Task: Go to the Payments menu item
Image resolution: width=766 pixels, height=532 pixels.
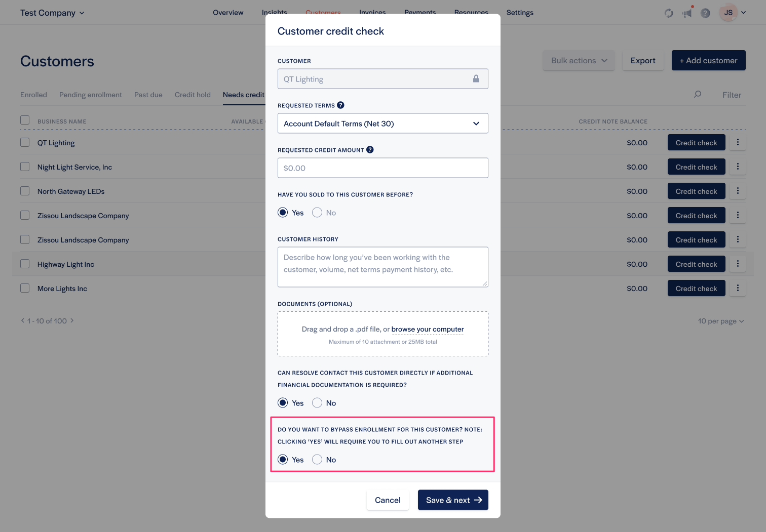Action: tap(420, 12)
